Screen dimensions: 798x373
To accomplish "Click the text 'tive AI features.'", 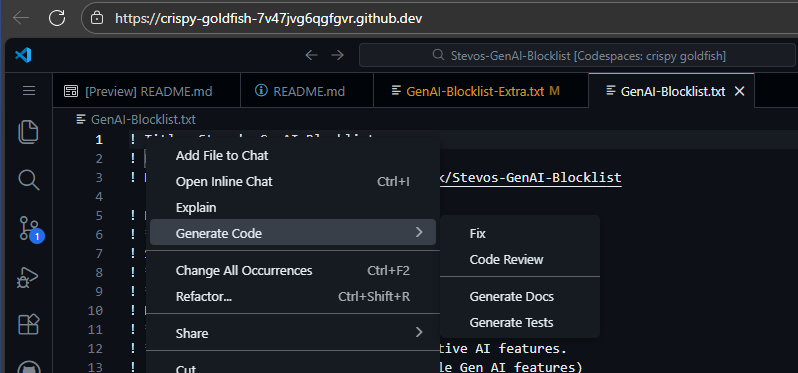I will pyautogui.click(x=503, y=349).
